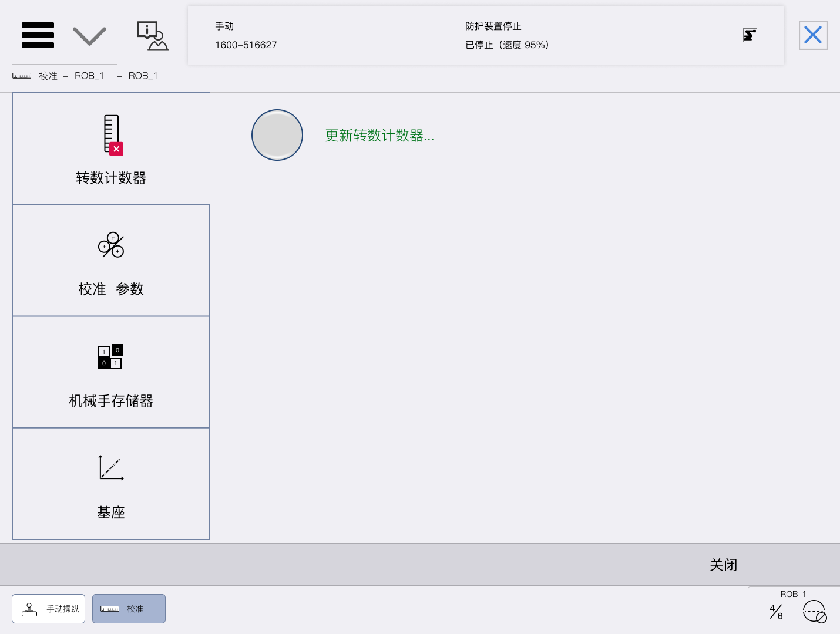Close the calibration window with the X
The width and height of the screenshot is (840, 634).
pyautogui.click(x=813, y=35)
